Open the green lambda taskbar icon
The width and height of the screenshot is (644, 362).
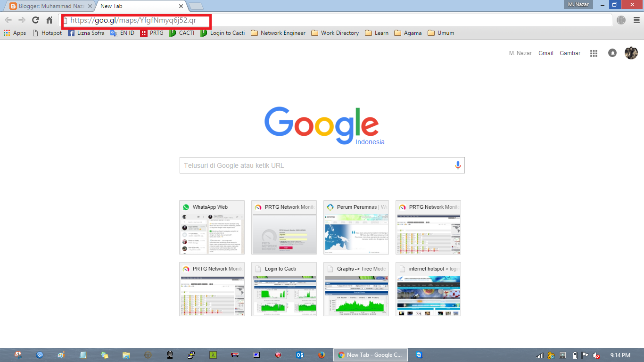point(213,355)
